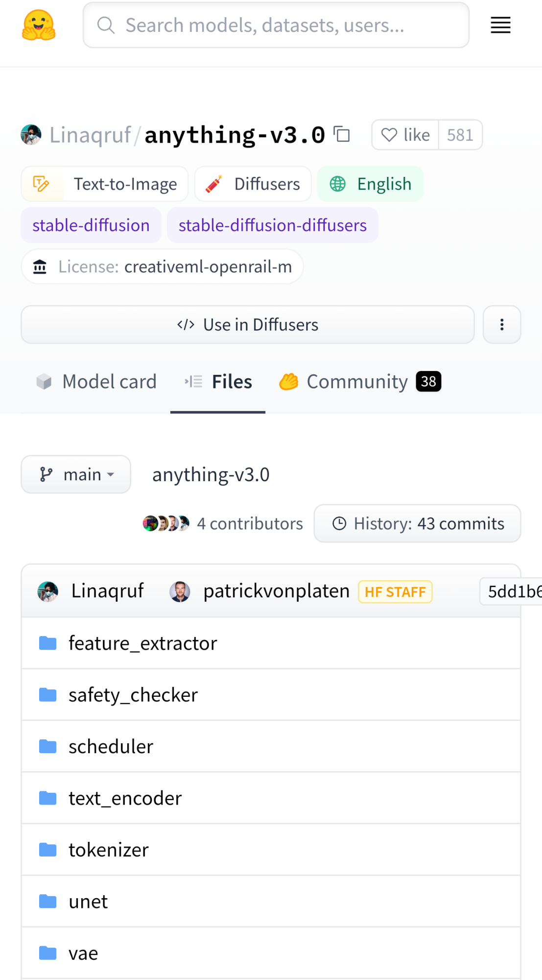Image resolution: width=542 pixels, height=980 pixels.
Task: Click the text_encoder folder icon
Action: pyautogui.click(x=48, y=798)
